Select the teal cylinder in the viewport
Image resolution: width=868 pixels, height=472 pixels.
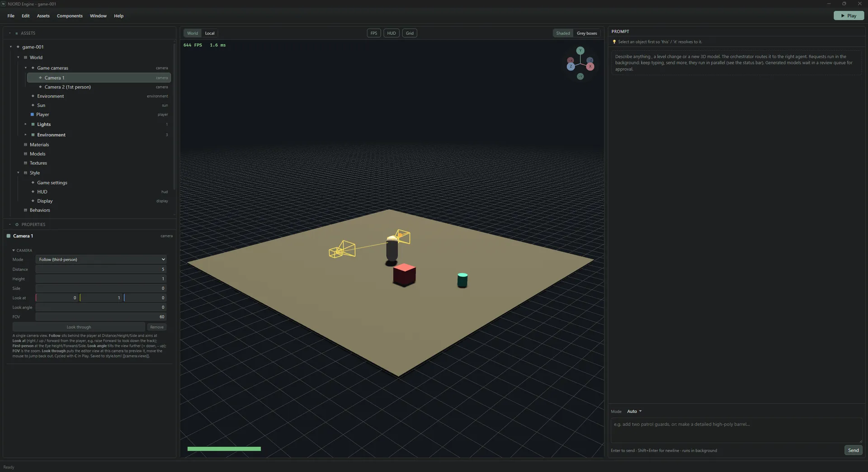[x=462, y=280]
